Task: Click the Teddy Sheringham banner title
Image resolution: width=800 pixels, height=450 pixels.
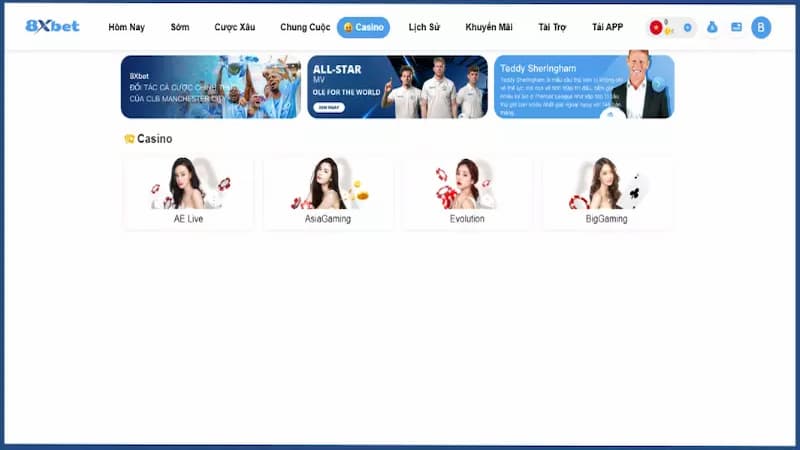Action: (538, 68)
